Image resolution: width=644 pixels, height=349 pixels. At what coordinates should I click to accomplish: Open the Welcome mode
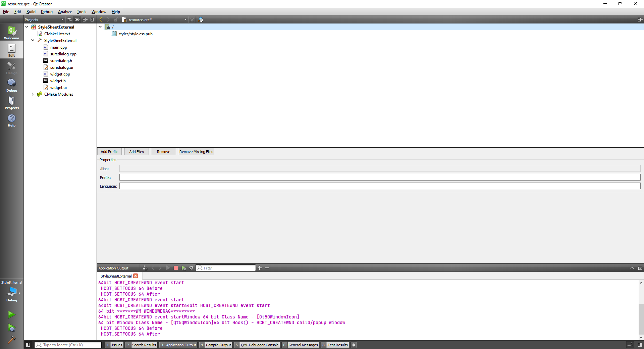click(x=12, y=33)
